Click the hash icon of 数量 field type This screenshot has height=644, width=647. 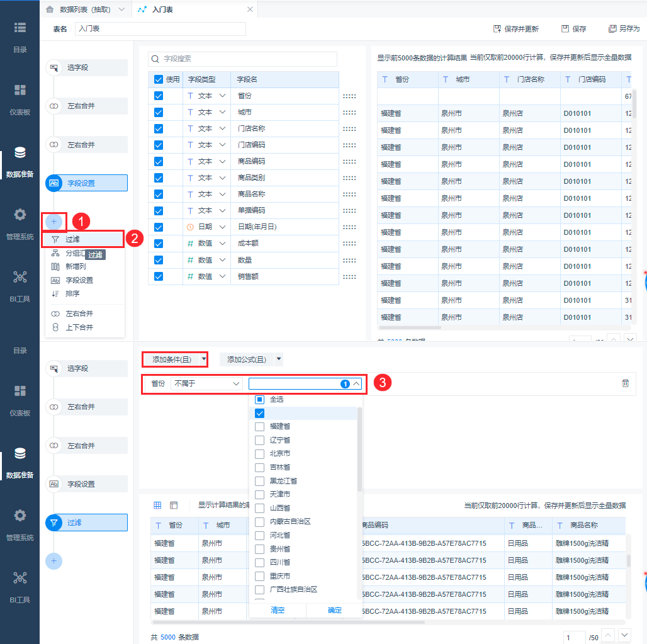point(190,260)
